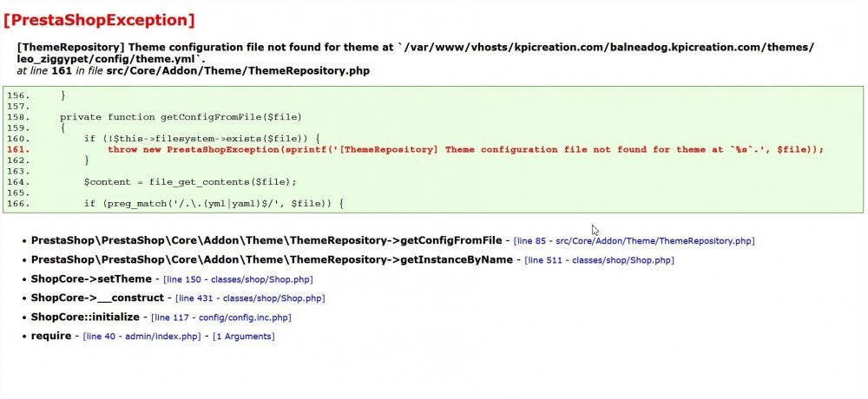Click the preg_match code line 166
The image size is (868, 399).
point(214,204)
